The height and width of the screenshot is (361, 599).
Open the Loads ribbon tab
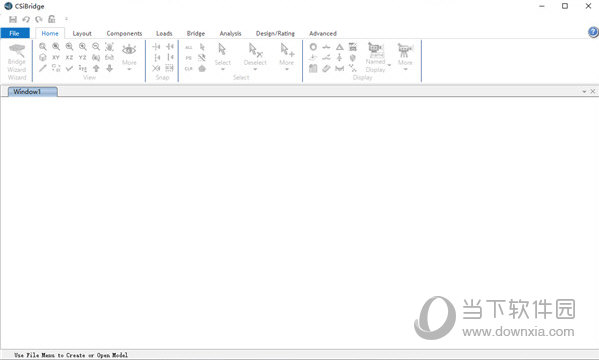164,33
